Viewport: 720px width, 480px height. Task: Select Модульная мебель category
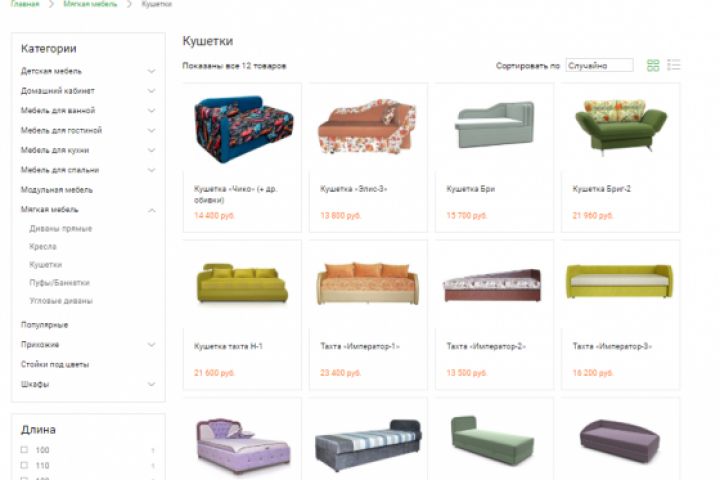click(56, 190)
